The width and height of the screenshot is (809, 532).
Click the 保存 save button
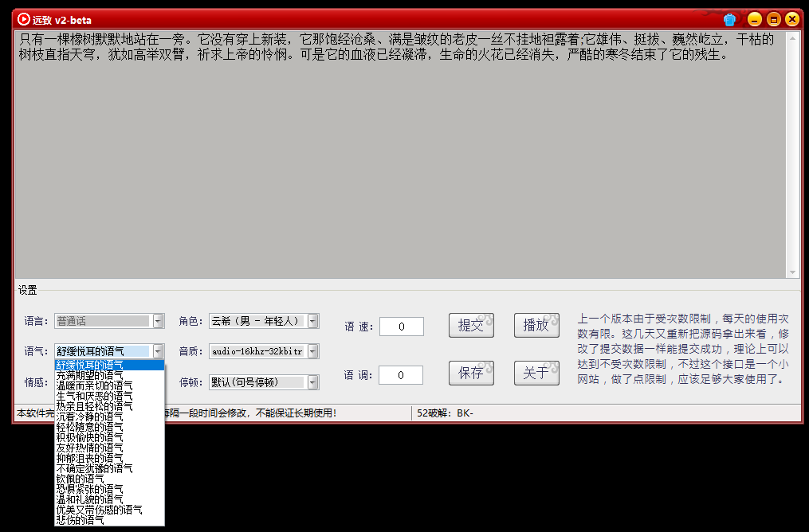point(470,372)
